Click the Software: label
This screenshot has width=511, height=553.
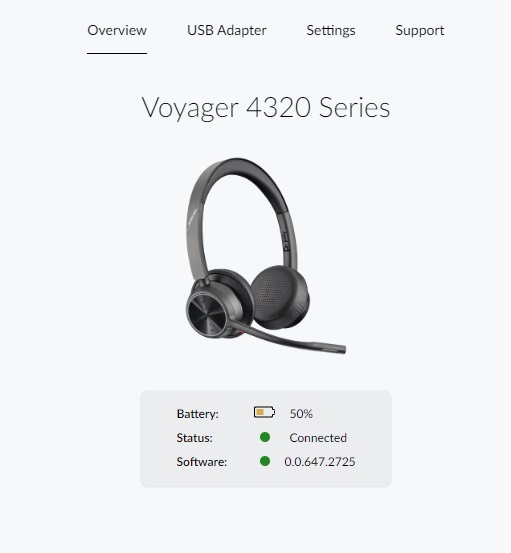pos(202,462)
